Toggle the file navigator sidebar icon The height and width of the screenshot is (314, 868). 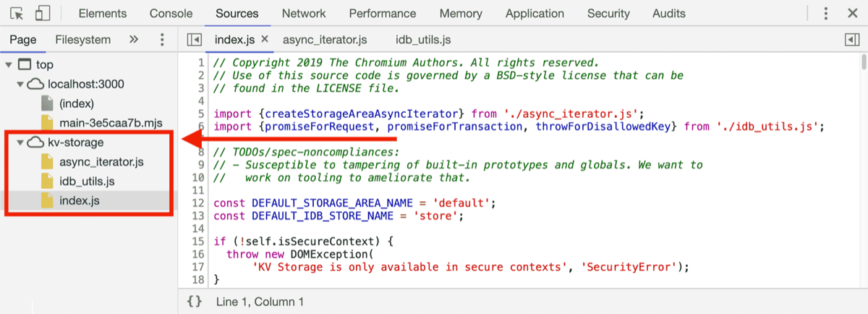[194, 40]
